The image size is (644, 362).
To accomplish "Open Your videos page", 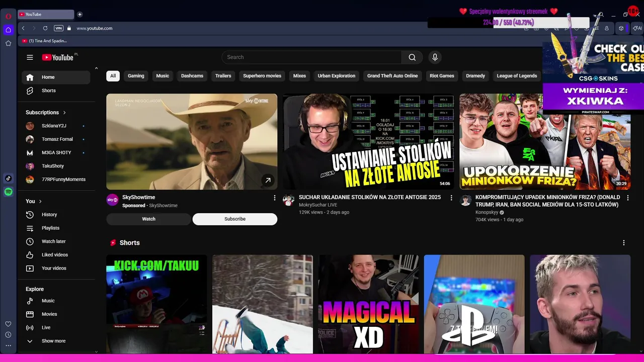I will [56, 268].
